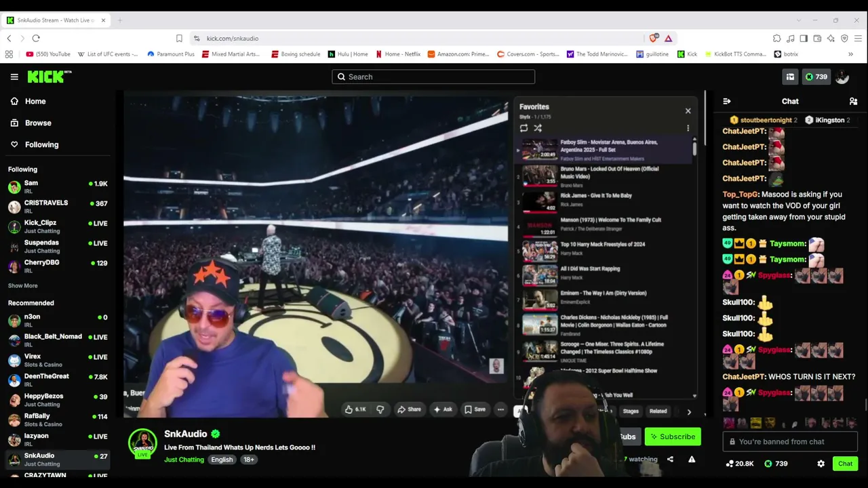Subscribe to the SnkAudio channel
The height and width of the screenshot is (488, 868).
coord(673,436)
